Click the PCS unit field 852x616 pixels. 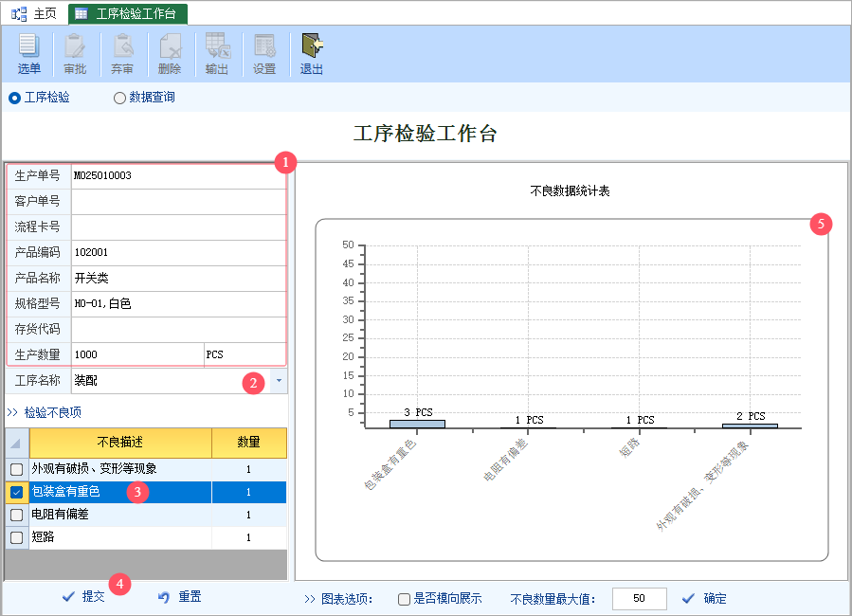tap(245, 354)
